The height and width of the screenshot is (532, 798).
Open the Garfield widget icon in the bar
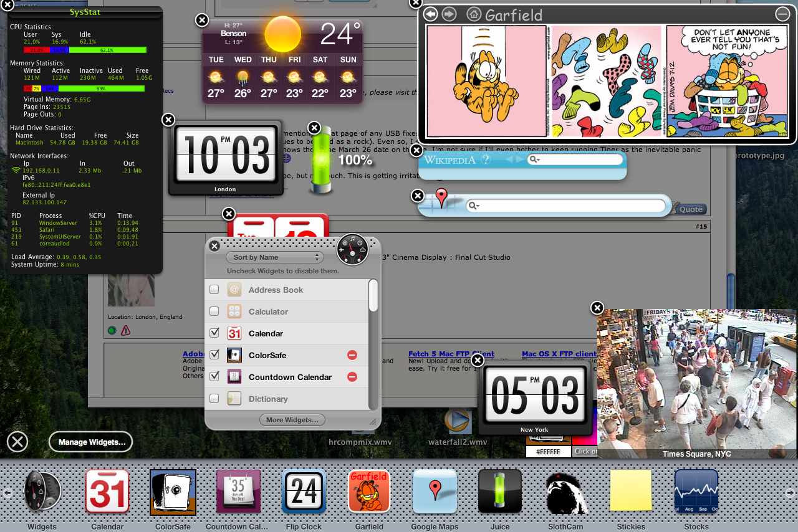pos(369,492)
